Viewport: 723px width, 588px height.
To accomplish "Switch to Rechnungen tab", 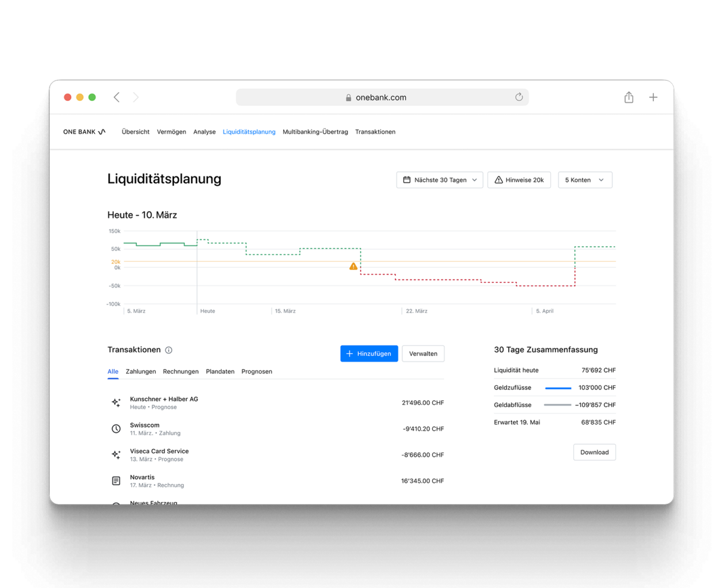I will pyautogui.click(x=181, y=372).
